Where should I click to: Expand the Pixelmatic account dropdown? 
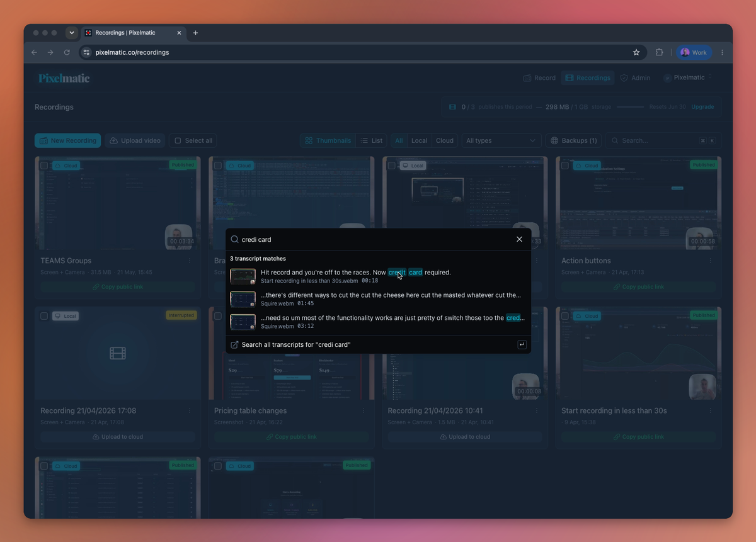pyautogui.click(x=687, y=77)
